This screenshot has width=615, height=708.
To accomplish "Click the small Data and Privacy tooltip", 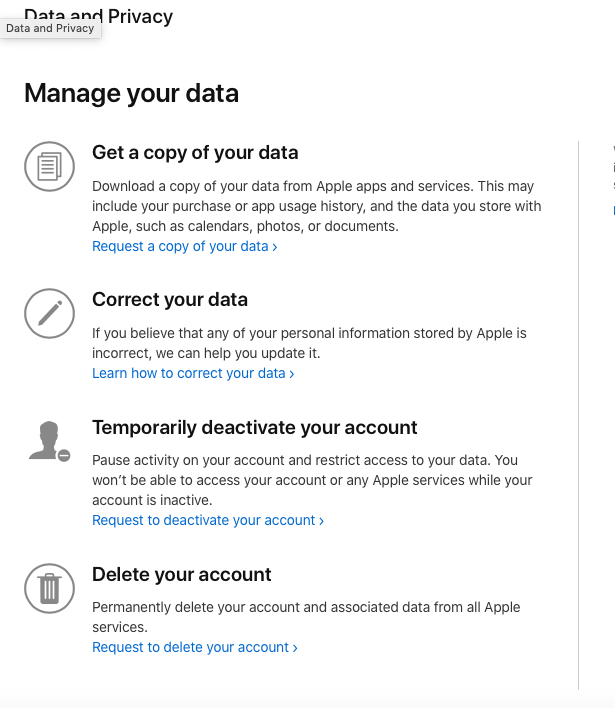I will pyautogui.click(x=50, y=29).
